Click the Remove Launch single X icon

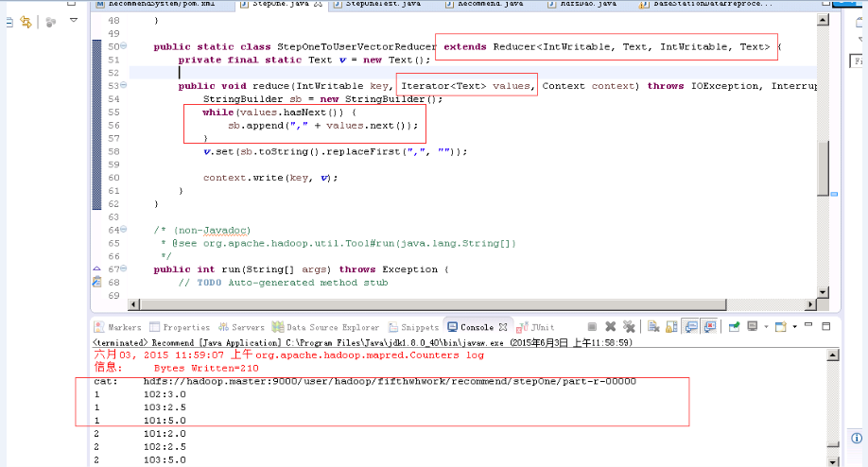point(610,327)
